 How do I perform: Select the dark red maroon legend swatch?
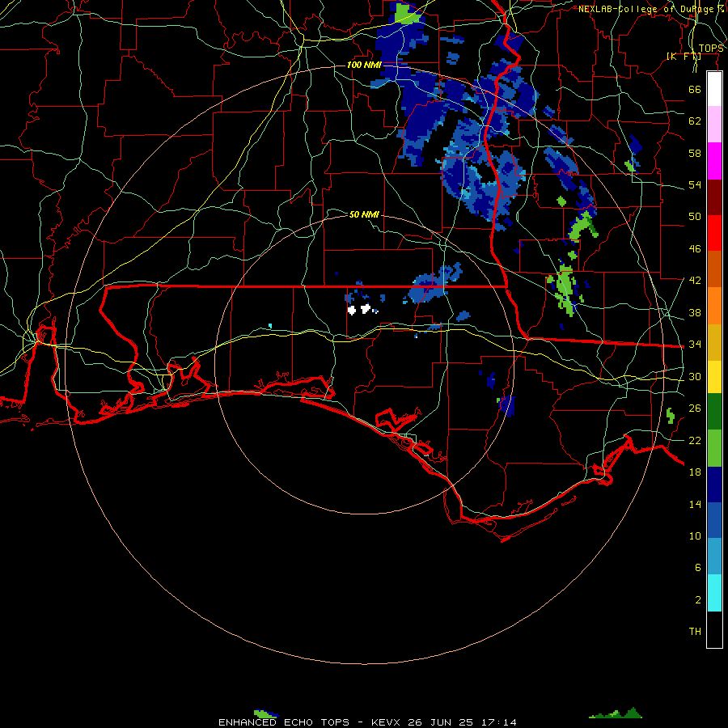coord(714,197)
